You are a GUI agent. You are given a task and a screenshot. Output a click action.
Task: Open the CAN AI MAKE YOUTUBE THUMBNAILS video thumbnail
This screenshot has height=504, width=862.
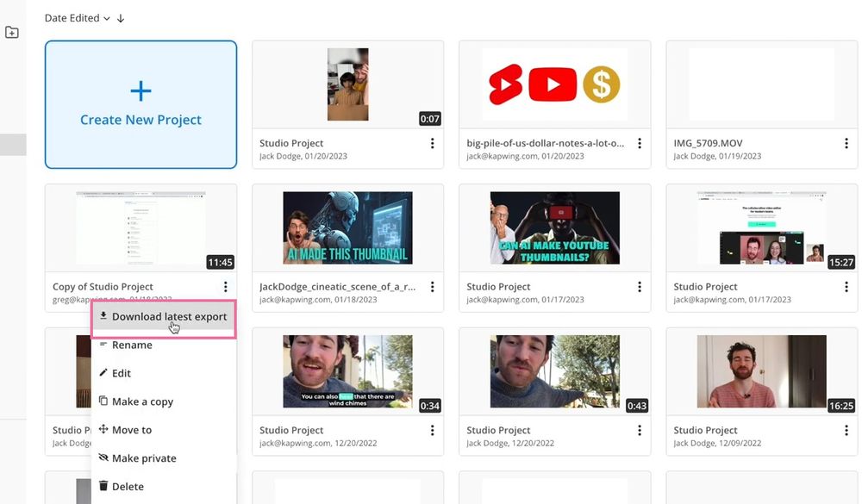(x=554, y=226)
